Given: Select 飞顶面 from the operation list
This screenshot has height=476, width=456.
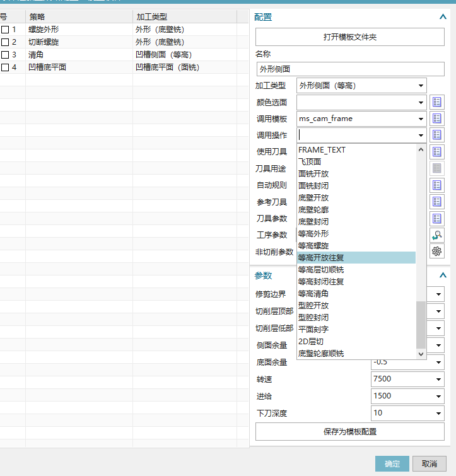Looking at the screenshot, I should pyautogui.click(x=356, y=162).
